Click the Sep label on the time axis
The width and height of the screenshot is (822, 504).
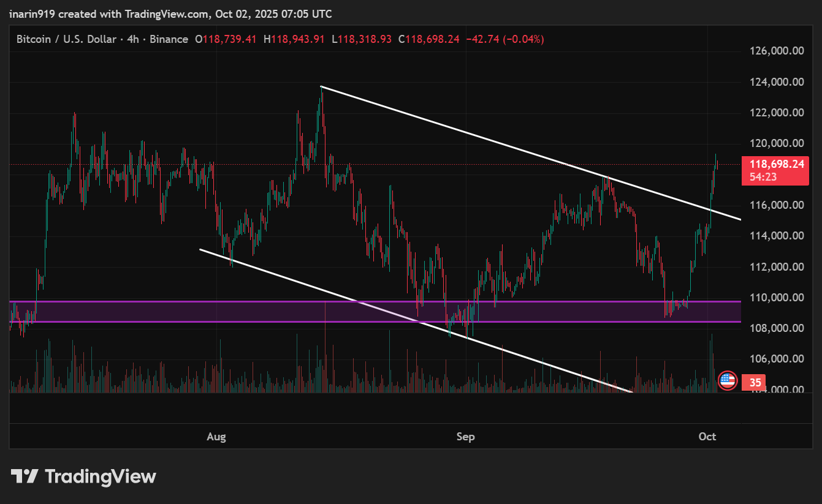pos(465,437)
